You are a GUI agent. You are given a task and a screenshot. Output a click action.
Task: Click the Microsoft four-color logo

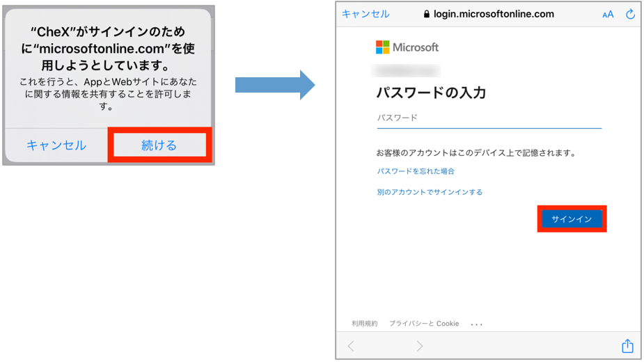[383, 47]
